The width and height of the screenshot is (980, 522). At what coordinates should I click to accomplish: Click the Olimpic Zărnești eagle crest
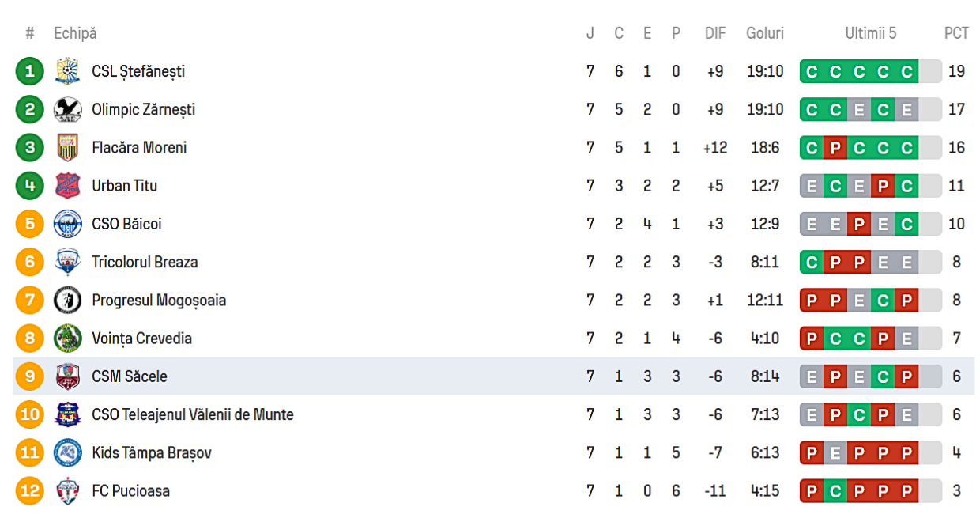(67, 109)
